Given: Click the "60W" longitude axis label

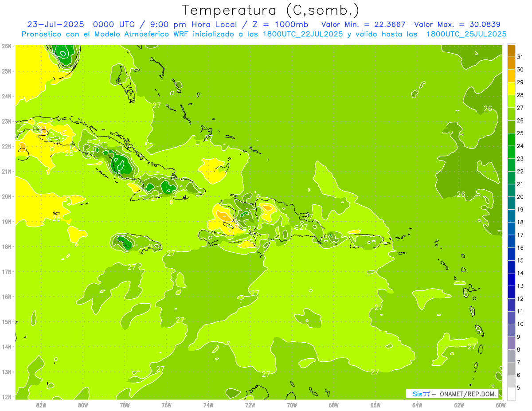Looking at the screenshot, I should (501, 405).
